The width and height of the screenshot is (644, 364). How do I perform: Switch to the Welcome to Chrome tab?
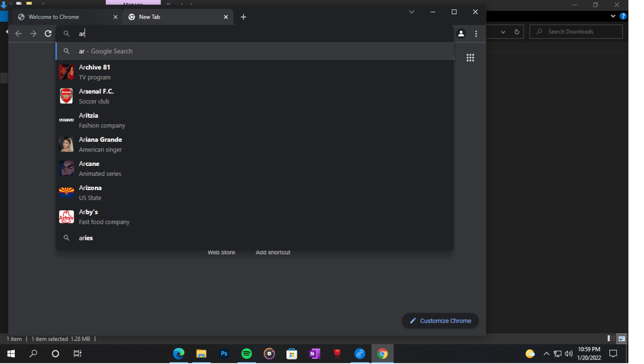click(x=67, y=17)
